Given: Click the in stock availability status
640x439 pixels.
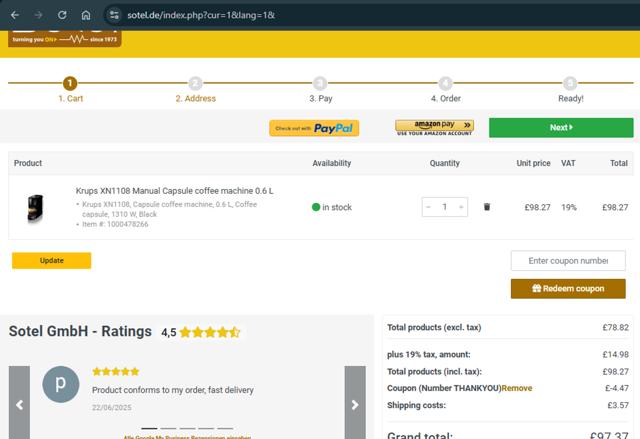Looking at the screenshot, I should point(331,207).
